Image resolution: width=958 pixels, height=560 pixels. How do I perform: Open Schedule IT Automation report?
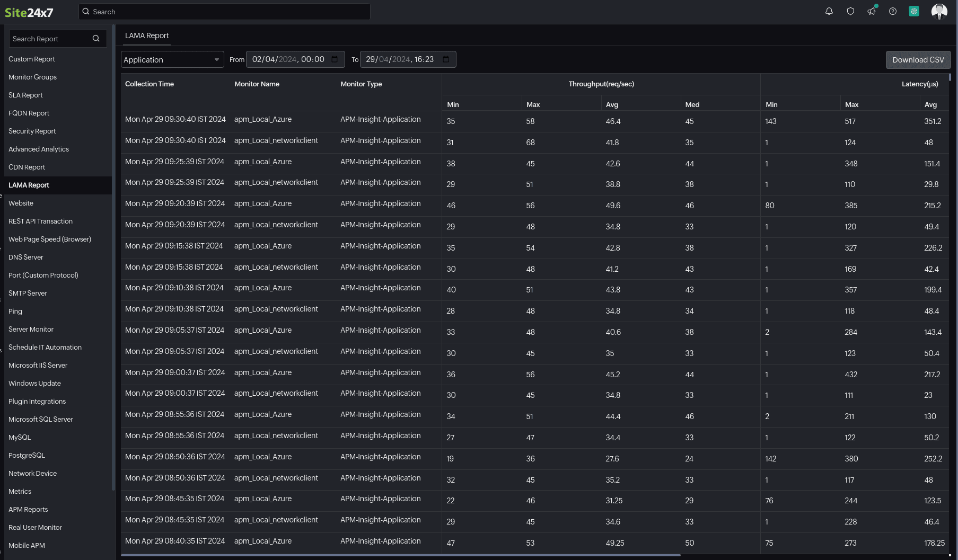pos(45,347)
